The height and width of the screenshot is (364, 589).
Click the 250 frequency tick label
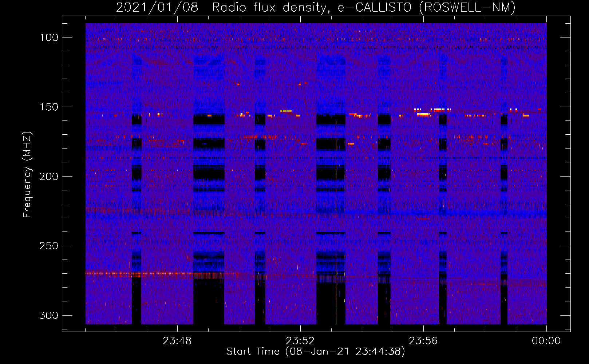tap(49, 246)
